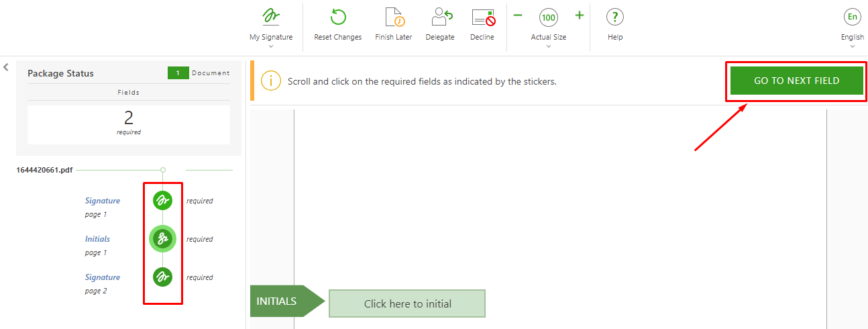
Task: Collapse the left package status panel
Action: 6,67
